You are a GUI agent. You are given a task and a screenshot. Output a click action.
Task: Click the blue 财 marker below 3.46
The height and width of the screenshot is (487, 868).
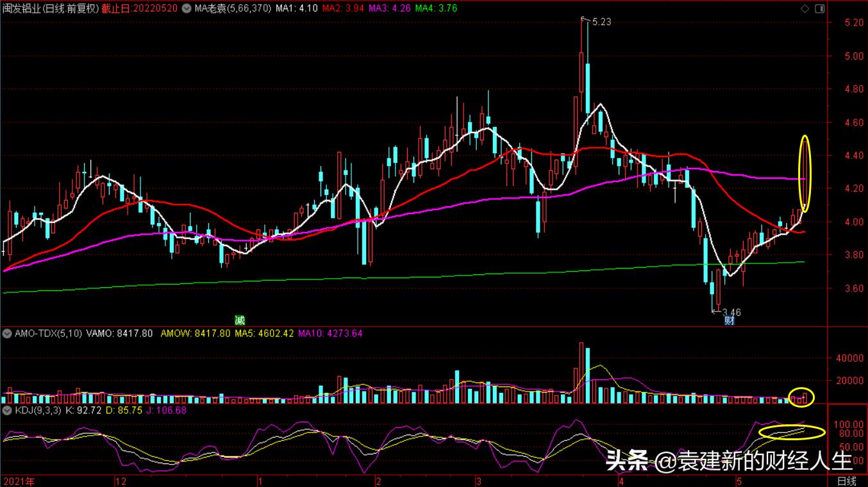click(729, 320)
